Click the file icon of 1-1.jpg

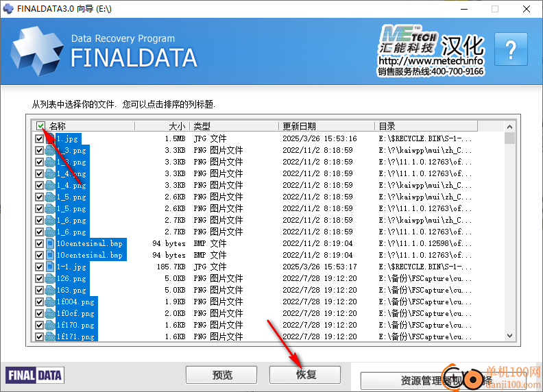pos(50,267)
